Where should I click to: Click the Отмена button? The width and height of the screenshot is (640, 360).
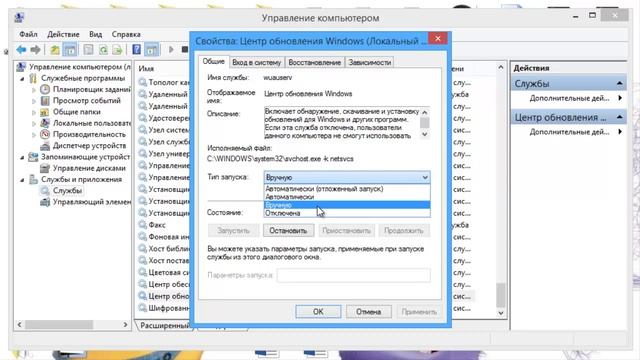click(369, 312)
